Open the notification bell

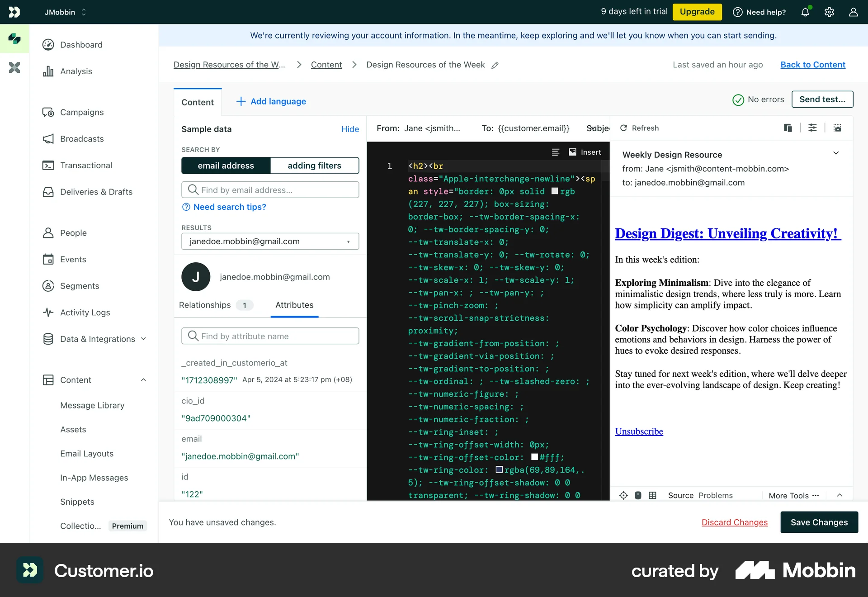(x=806, y=12)
